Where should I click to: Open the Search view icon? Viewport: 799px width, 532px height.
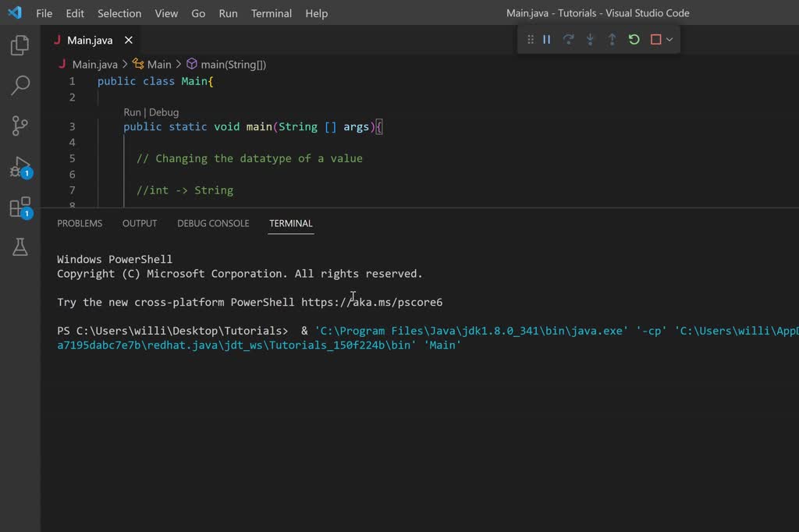pos(20,85)
